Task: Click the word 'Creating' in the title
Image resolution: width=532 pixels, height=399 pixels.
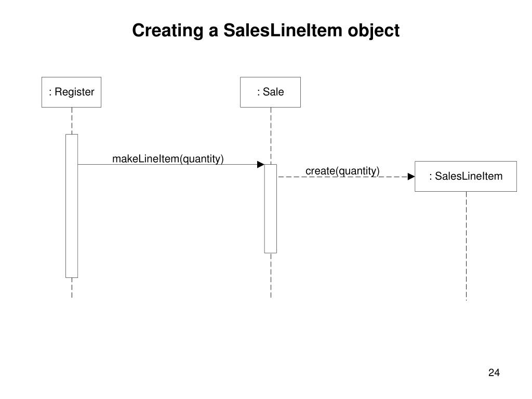Action: click(168, 31)
